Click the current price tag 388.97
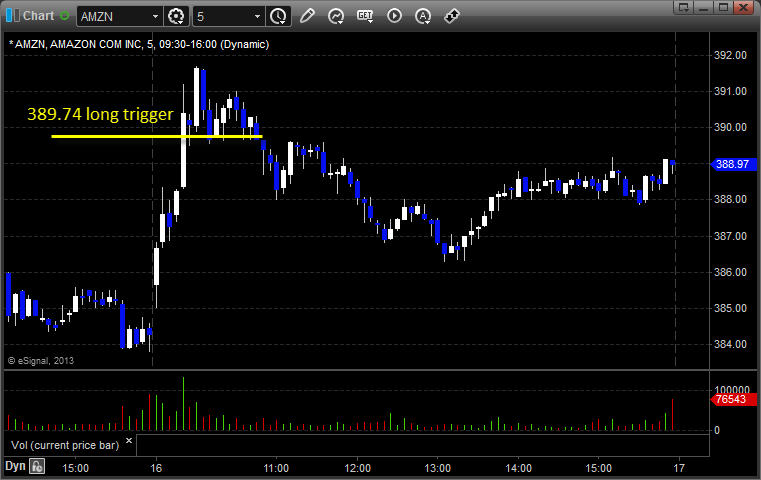This screenshot has width=761, height=480. (733, 165)
